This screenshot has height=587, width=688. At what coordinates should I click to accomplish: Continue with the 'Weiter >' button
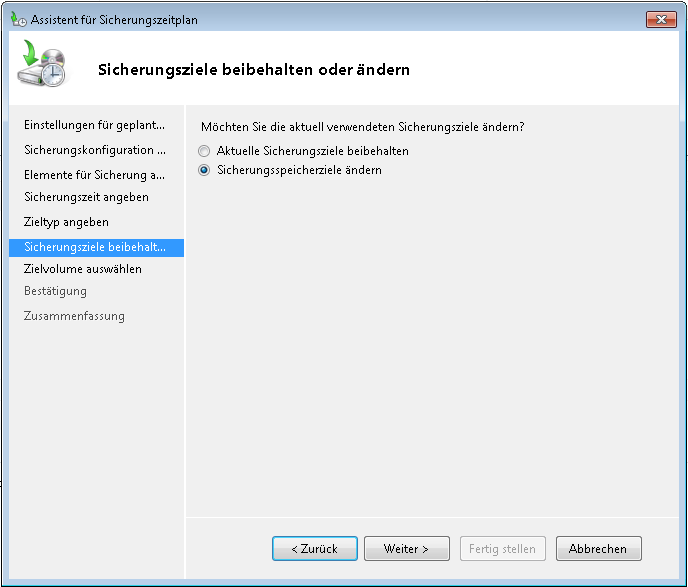[x=405, y=549]
